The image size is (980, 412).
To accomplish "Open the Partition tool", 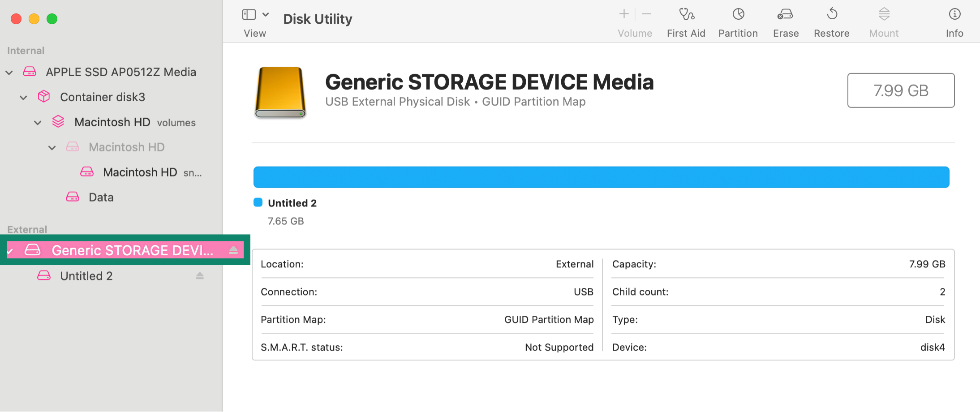I will [738, 21].
